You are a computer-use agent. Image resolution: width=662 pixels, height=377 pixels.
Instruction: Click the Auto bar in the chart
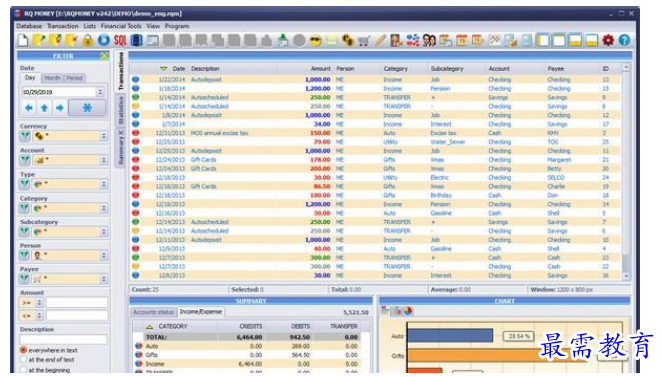(450, 336)
